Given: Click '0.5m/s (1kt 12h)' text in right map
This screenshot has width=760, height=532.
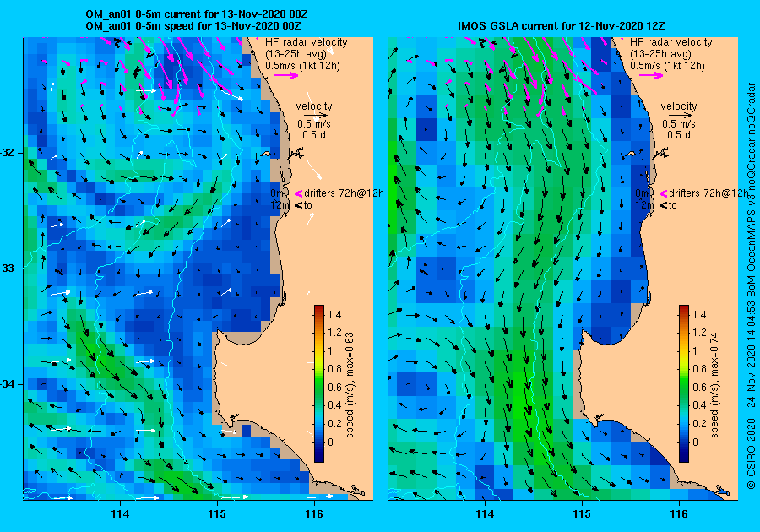Looking at the screenshot, I should pos(667,65).
